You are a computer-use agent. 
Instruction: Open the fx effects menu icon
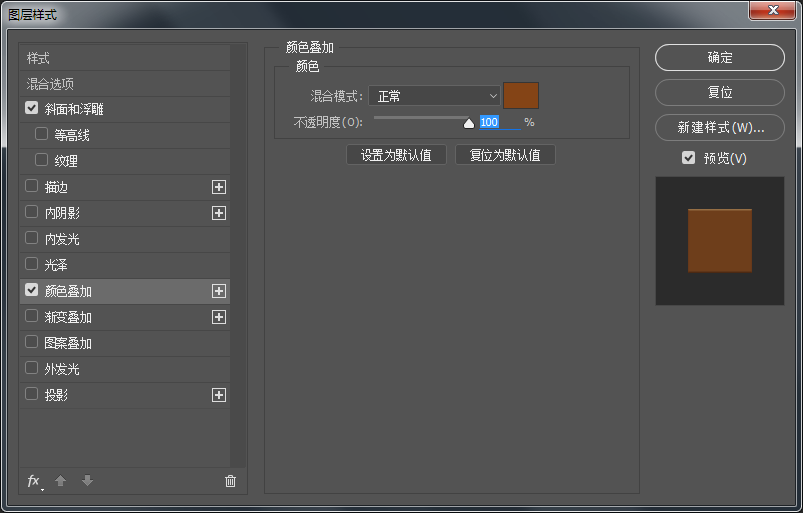pos(34,481)
